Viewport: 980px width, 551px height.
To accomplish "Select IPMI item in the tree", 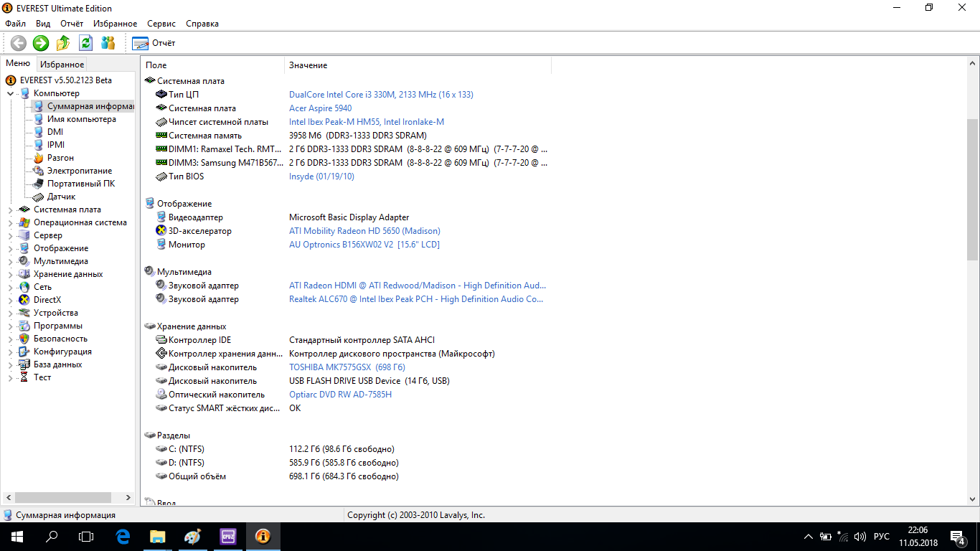I will click(x=56, y=145).
